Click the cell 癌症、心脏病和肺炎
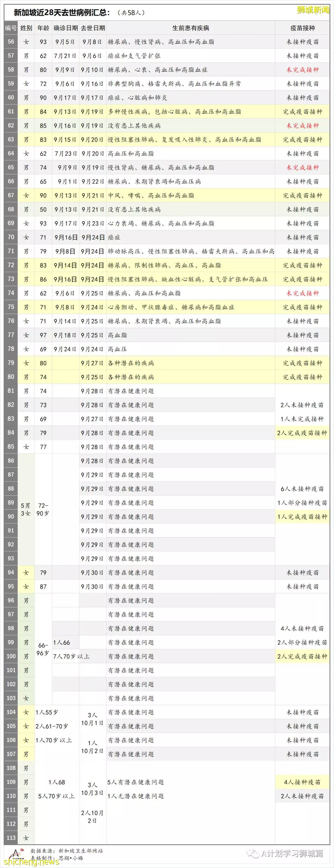334x868 pixels. pos(137,98)
